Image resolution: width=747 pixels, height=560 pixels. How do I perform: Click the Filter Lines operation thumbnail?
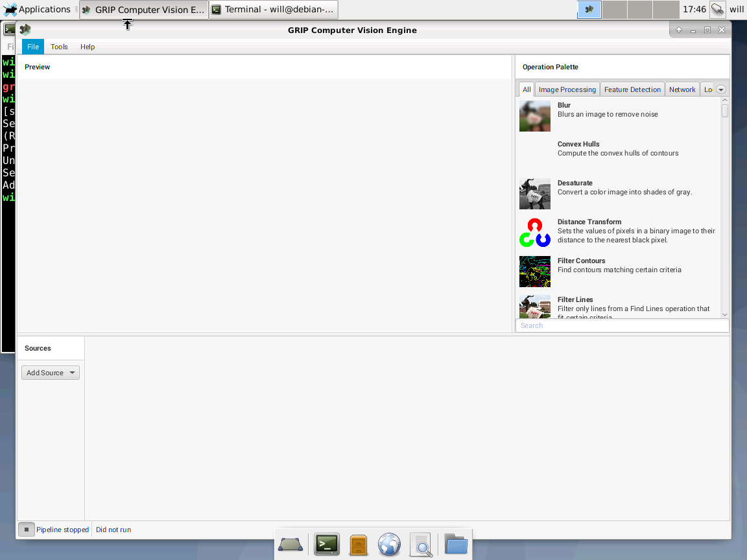(534, 307)
